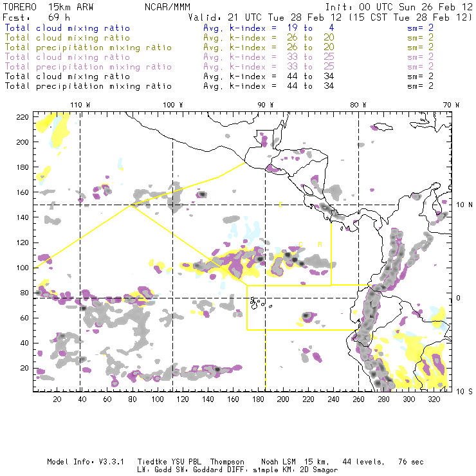Click the "NCAR/MMM" header text

(167, 7)
